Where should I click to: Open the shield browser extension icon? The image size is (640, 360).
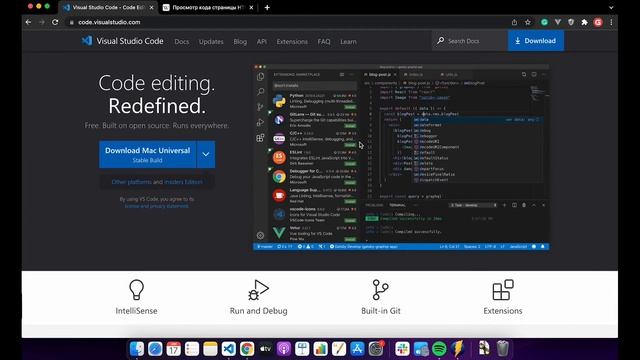(x=571, y=22)
